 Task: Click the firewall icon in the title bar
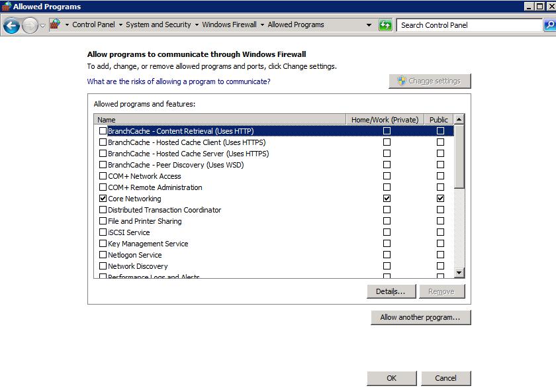coord(6,7)
